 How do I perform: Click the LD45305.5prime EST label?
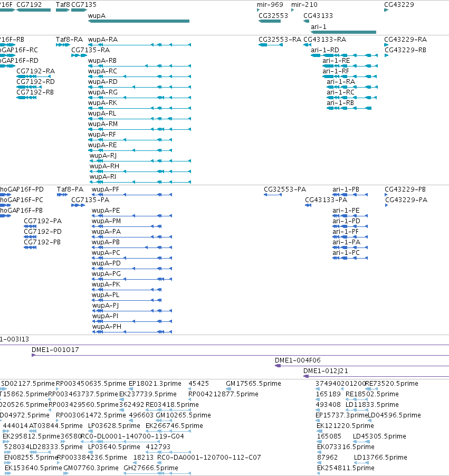pyautogui.click(x=379, y=436)
